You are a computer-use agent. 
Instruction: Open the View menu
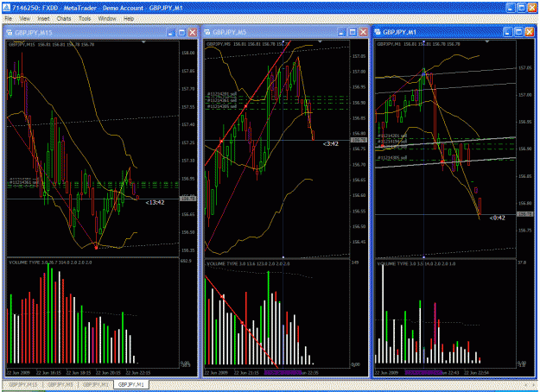pyautogui.click(x=24, y=19)
